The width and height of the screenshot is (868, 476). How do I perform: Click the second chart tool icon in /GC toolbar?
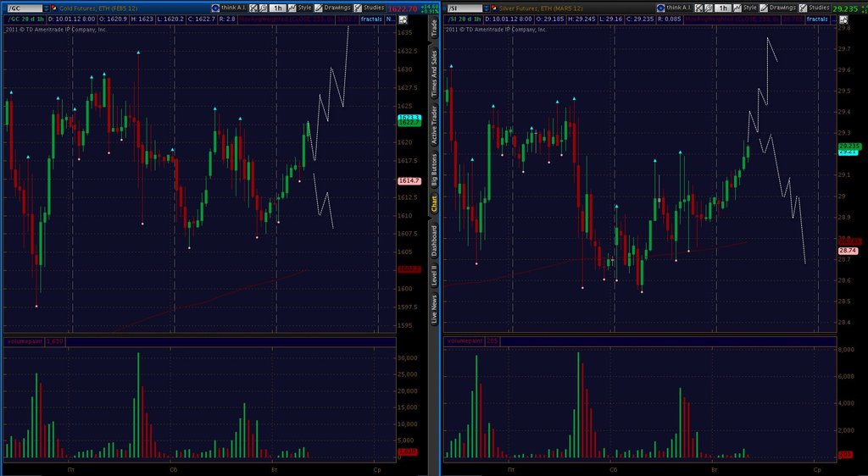(263, 8)
